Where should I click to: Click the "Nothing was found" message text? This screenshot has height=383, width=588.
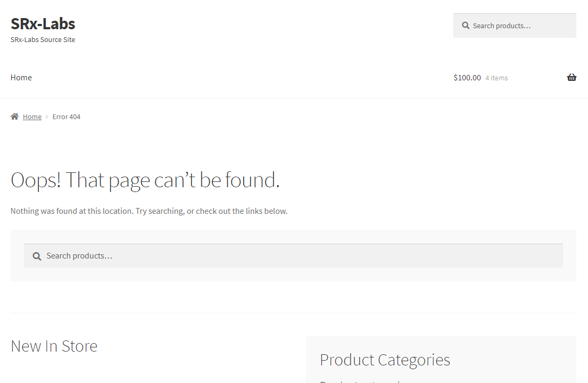149,211
